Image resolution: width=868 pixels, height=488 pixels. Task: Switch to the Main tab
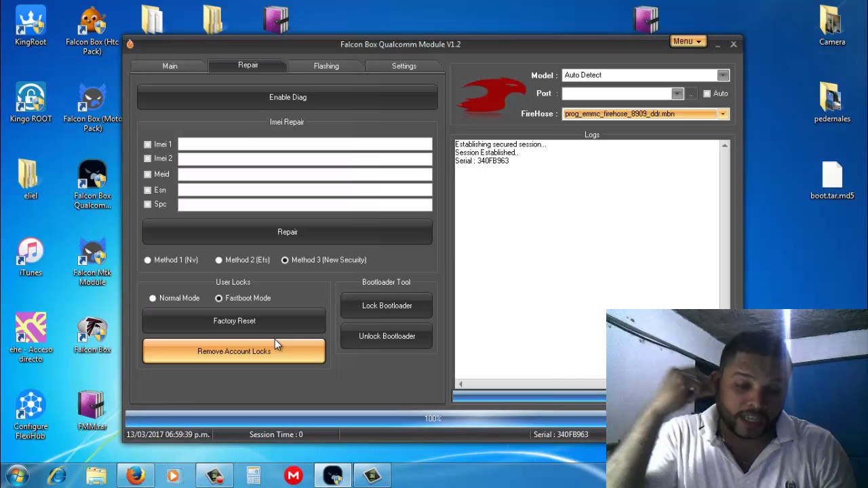click(x=170, y=66)
